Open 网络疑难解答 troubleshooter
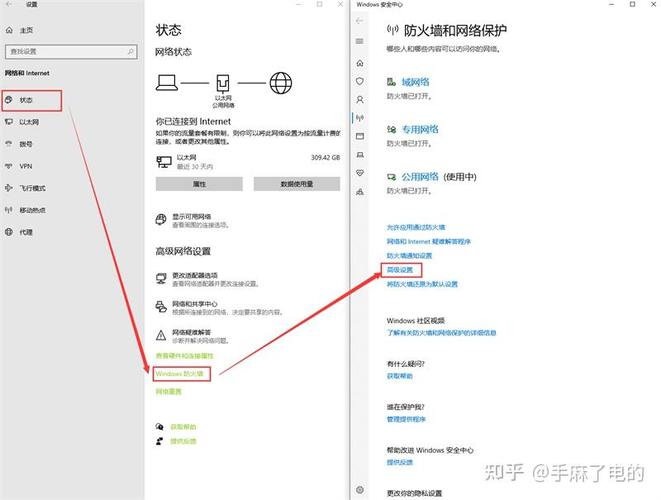 tap(192, 336)
